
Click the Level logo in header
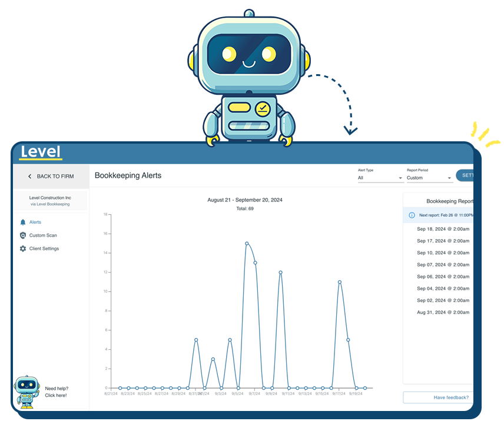click(41, 153)
